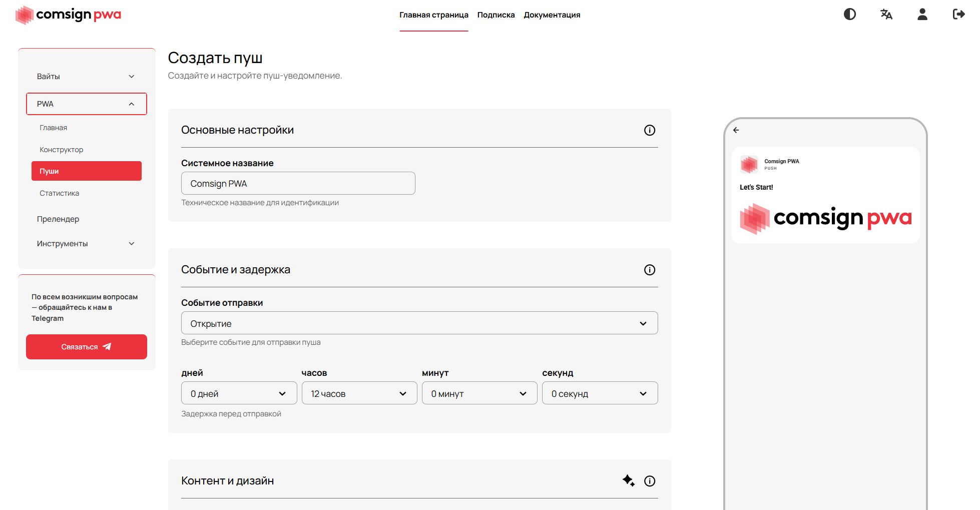Click the Comsign PWA title in preview
Screen dimensions: 980x510
tap(782, 161)
